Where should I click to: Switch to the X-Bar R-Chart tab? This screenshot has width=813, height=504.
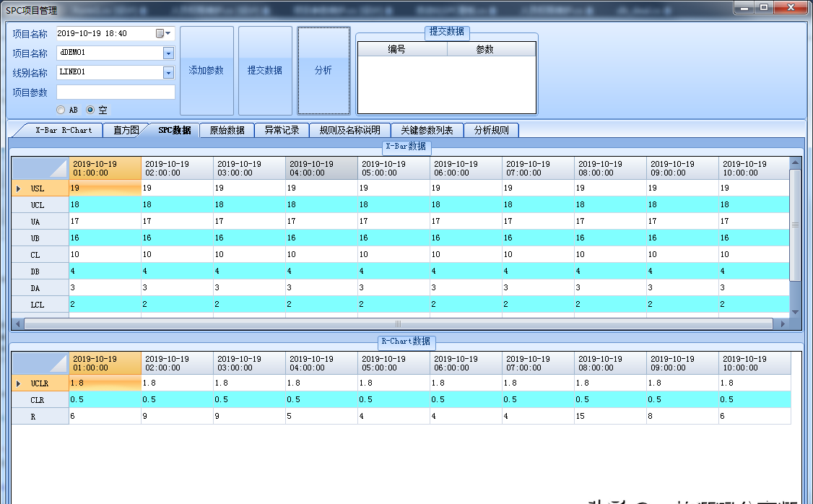point(64,131)
